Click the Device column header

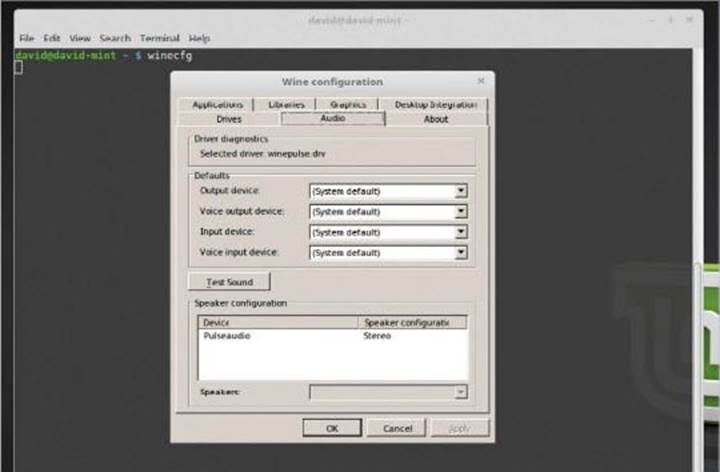[x=278, y=322]
